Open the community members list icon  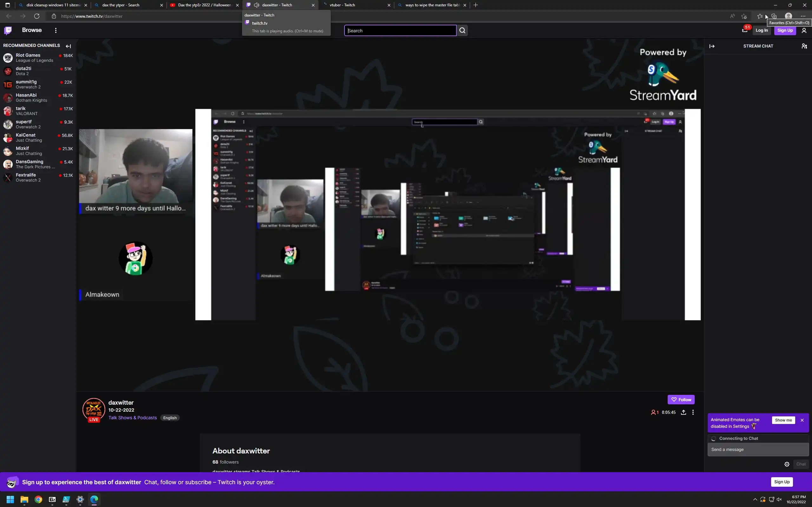[804, 46]
